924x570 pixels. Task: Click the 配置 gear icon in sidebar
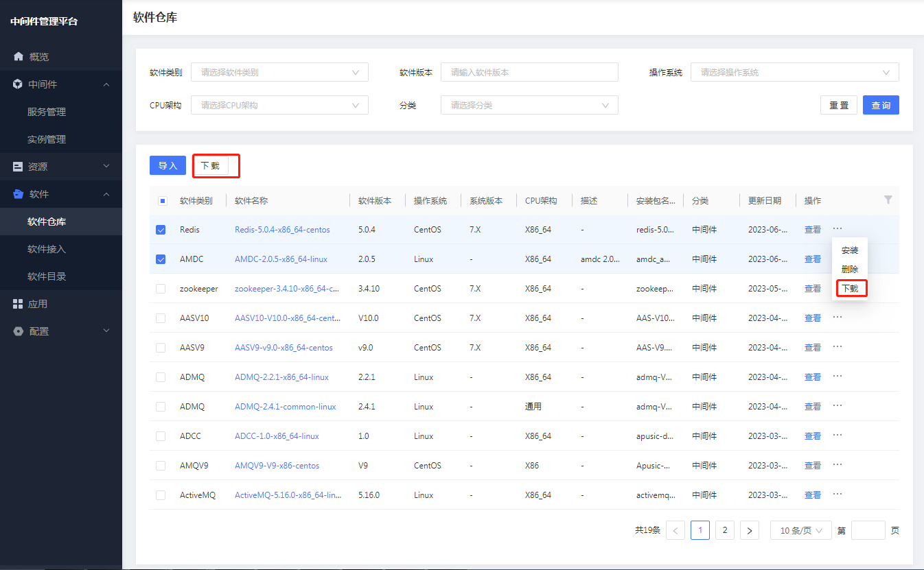(19, 331)
